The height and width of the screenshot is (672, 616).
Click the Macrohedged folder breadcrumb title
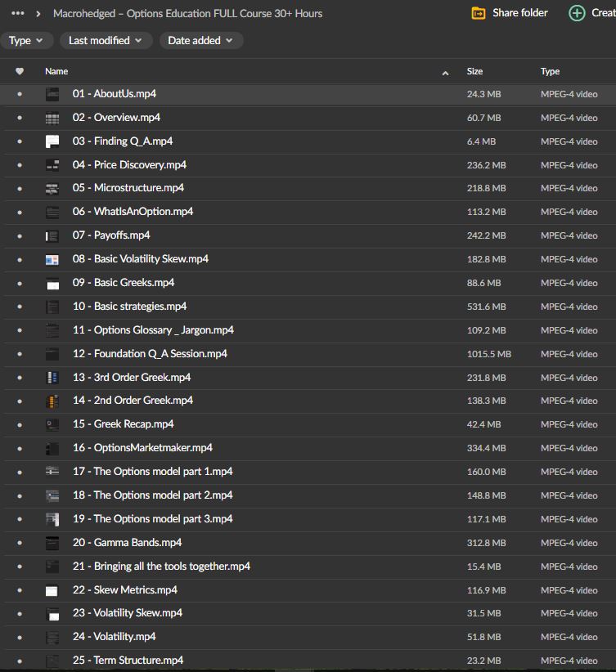[187, 14]
